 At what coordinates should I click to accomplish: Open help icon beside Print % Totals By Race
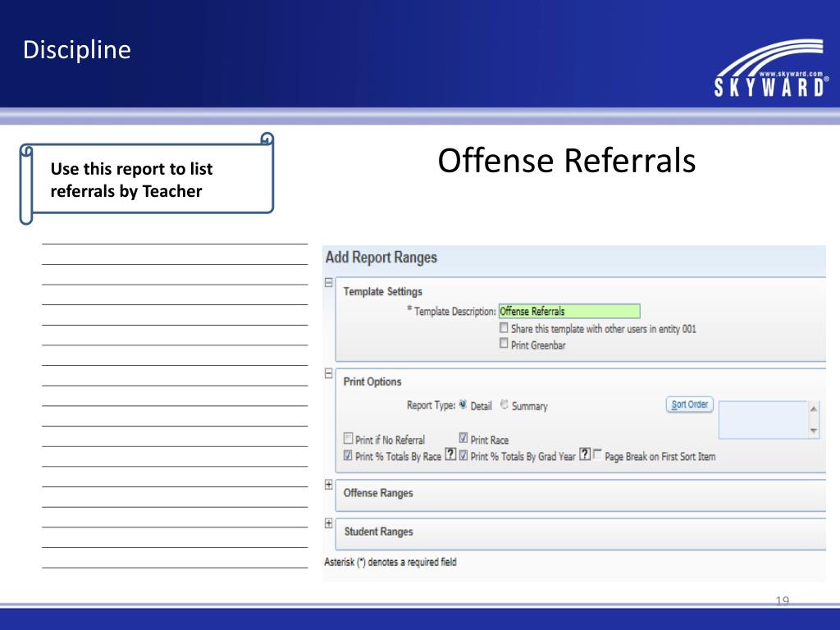[450, 455]
